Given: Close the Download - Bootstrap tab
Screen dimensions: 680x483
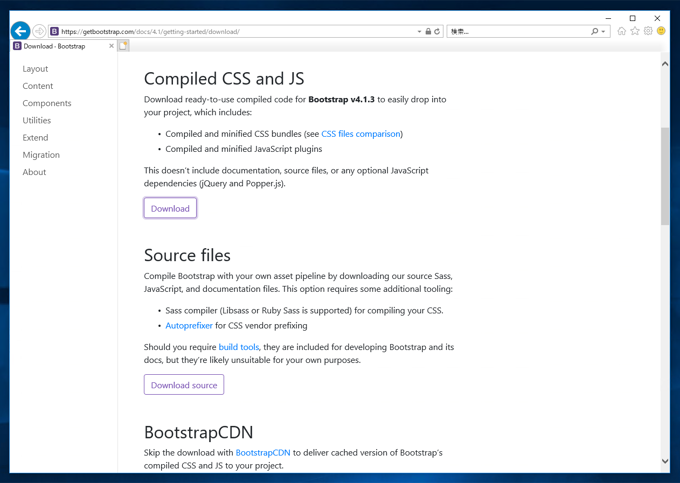Looking at the screenshot, I should [111, 46].
